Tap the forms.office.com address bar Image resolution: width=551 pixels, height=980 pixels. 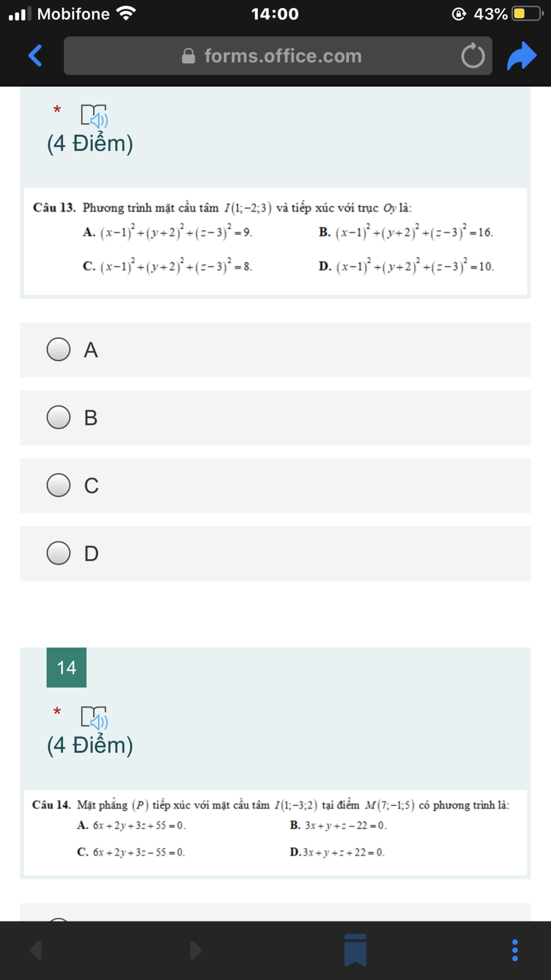(278, 55)
